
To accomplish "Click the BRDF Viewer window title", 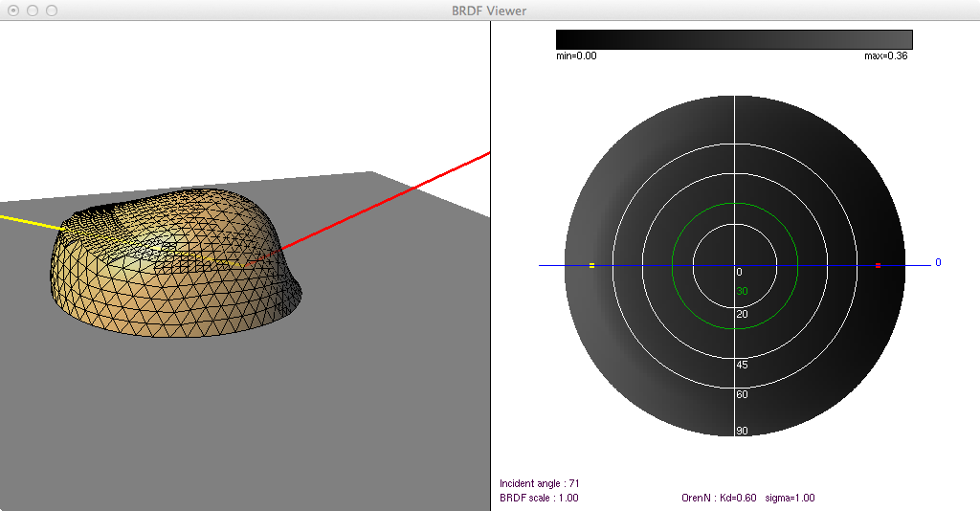I will click(489, 10).
